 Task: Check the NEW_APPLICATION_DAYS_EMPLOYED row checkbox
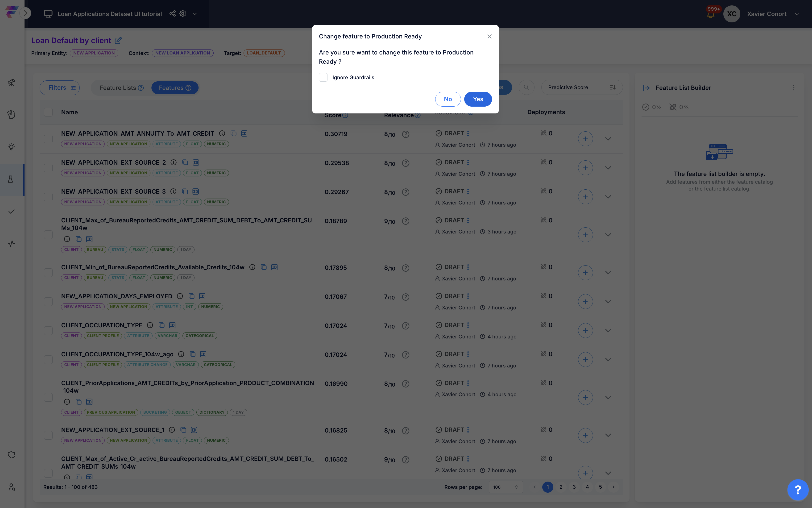pos(48,301)
